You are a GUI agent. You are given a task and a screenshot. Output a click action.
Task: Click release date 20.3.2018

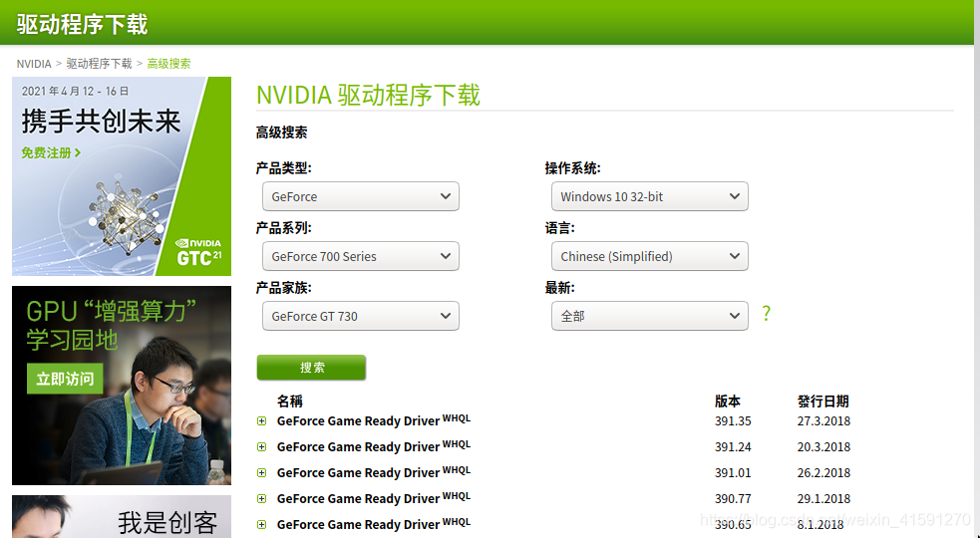click(823, 446)
